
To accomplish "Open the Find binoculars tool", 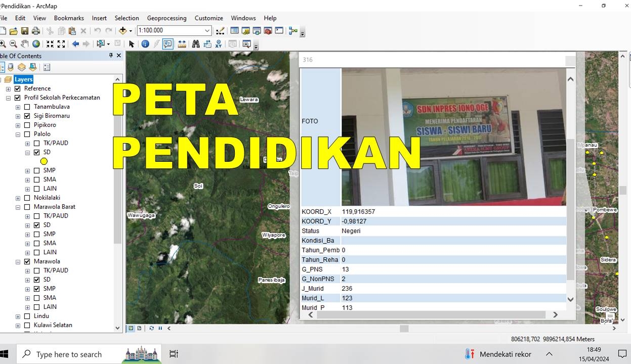I will coord(196,44).
